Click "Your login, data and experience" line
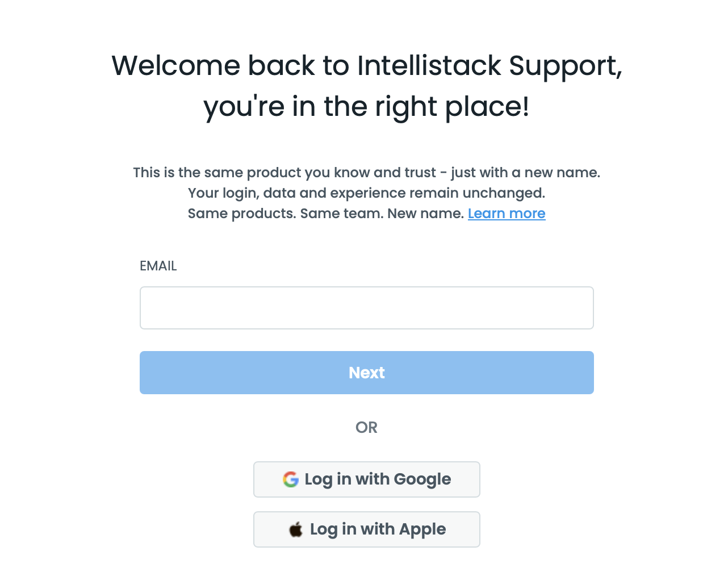This screenshot has height=576, width=728. coord(366,193)
